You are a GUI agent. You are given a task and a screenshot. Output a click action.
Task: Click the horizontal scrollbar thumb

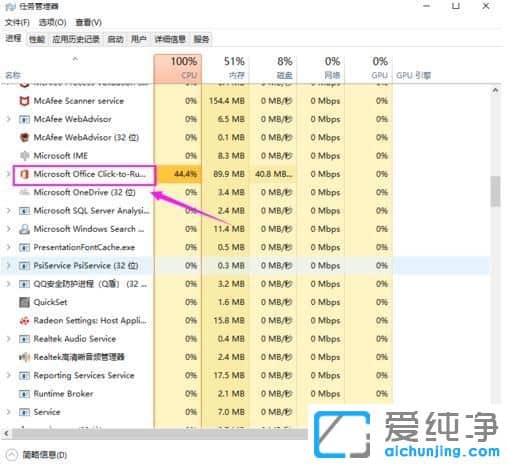pos(160,433)
